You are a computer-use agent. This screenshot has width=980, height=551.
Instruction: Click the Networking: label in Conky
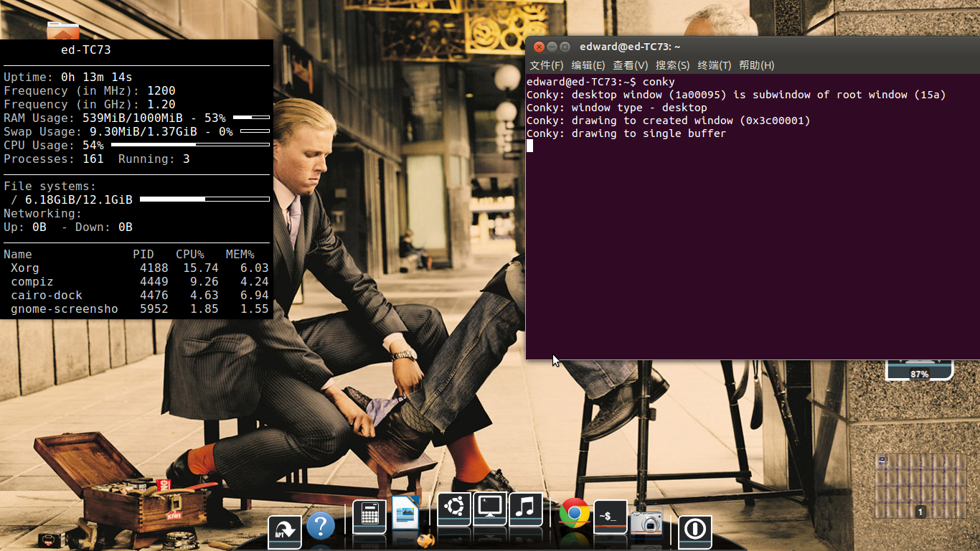click(43, 214)
